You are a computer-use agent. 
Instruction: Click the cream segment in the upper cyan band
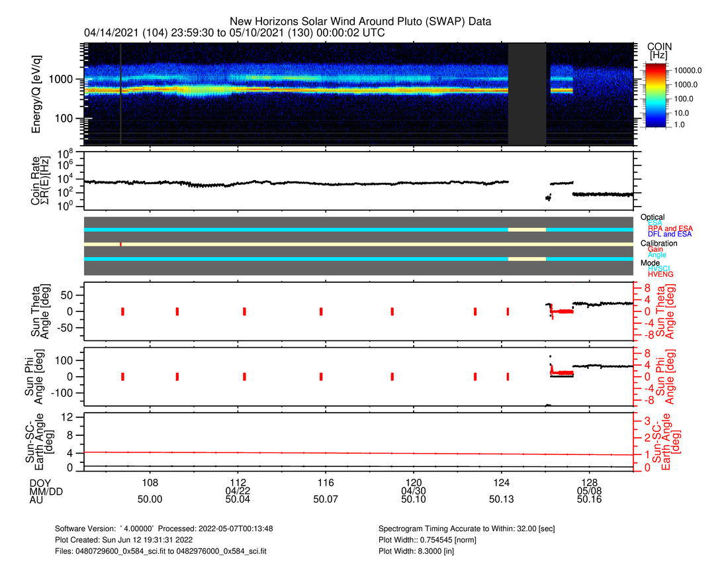[x=527, y=229]
